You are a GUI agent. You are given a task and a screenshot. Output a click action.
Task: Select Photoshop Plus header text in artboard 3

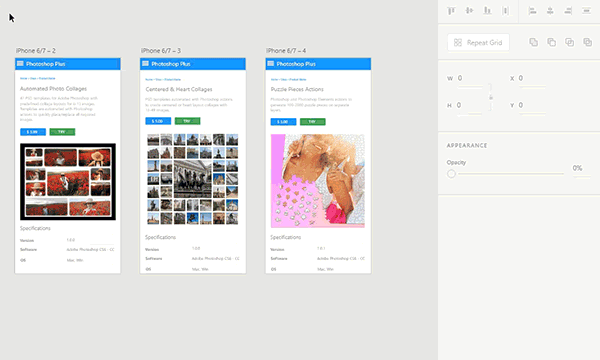pos(171,64)
